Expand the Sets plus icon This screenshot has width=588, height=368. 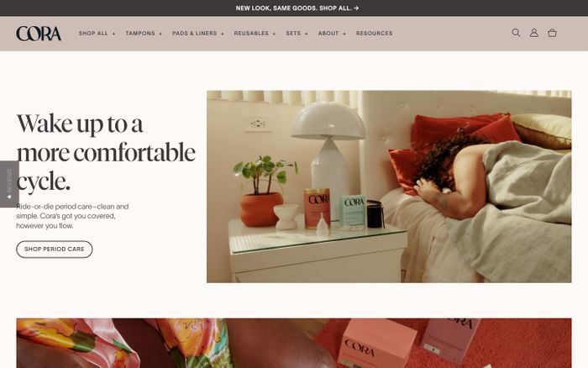(x=307, y=34)
